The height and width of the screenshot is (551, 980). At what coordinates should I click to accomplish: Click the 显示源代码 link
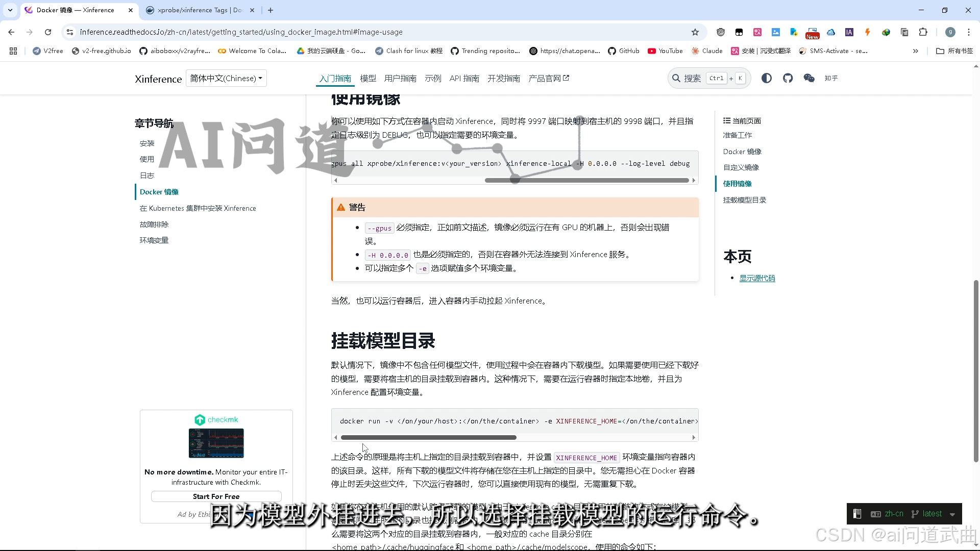757,278
